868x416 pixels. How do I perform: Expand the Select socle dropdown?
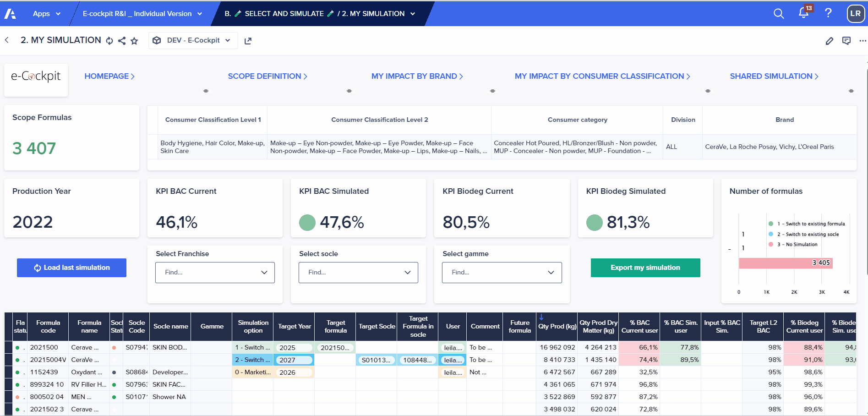358,272
